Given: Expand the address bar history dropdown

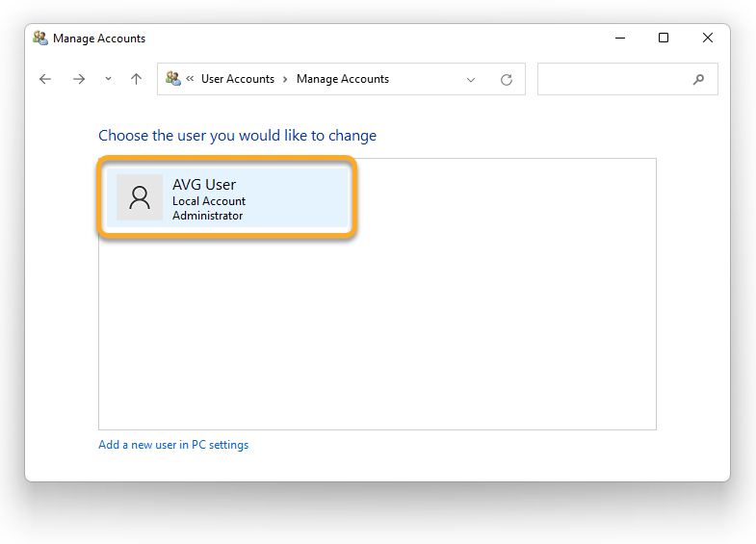Looking at the screenshot, I should click(471, 80).
